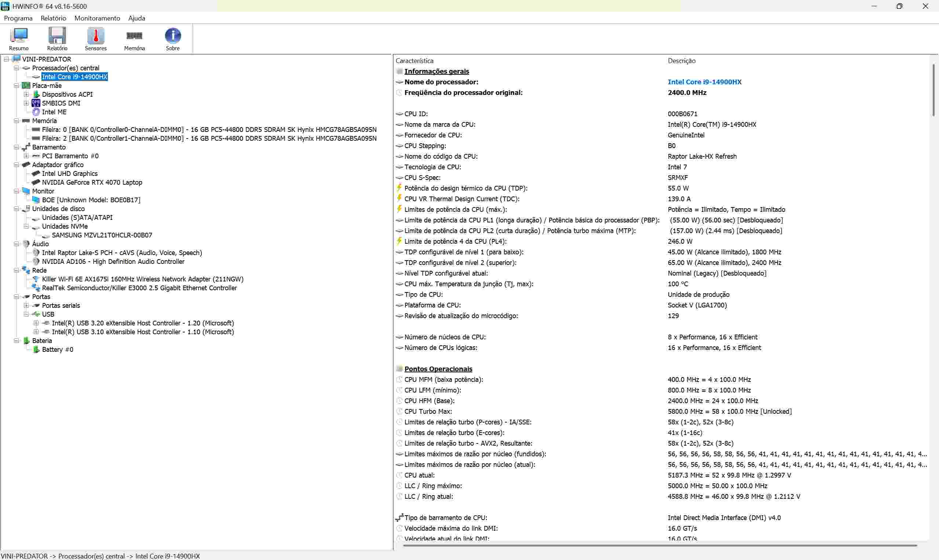The width and height of the screenshot is (939, 560).
Task: Click the BOE monitor item icon
Action: point(36,200)
